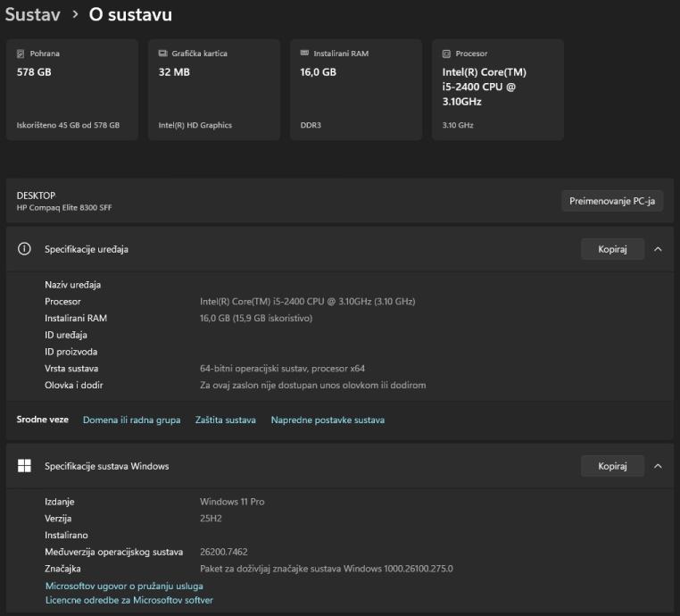The image size is (680, 616).
Task: Select the Pohrana 578 GB card
Action: tap(72, 89)
